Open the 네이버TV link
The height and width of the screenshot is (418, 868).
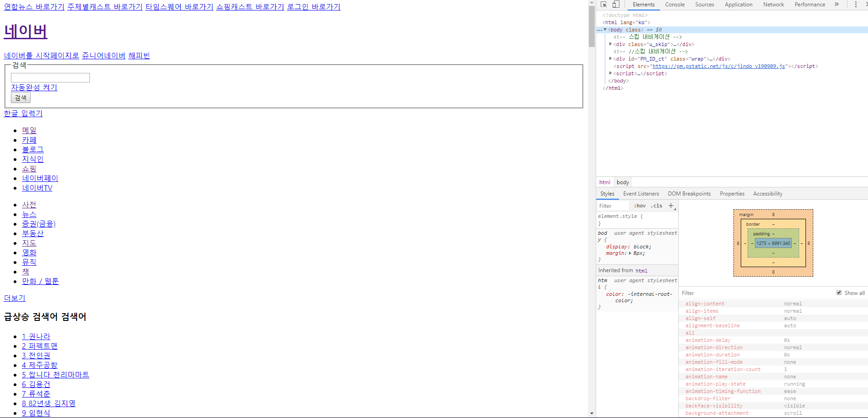(37, 188)
